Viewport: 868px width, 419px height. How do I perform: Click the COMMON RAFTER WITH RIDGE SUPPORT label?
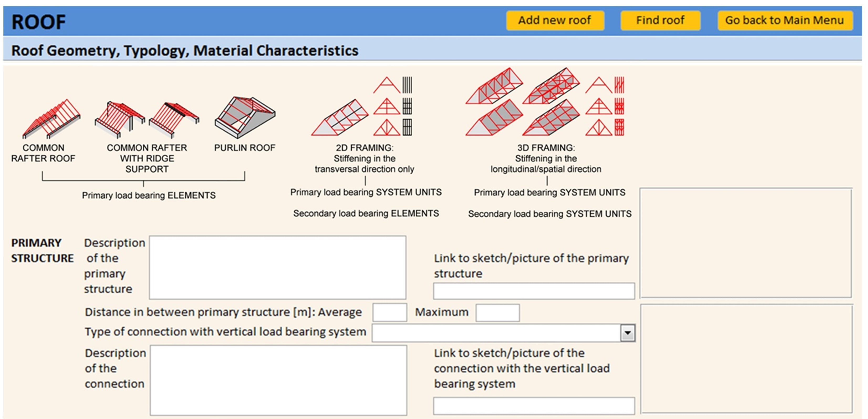tap(147, 159)
